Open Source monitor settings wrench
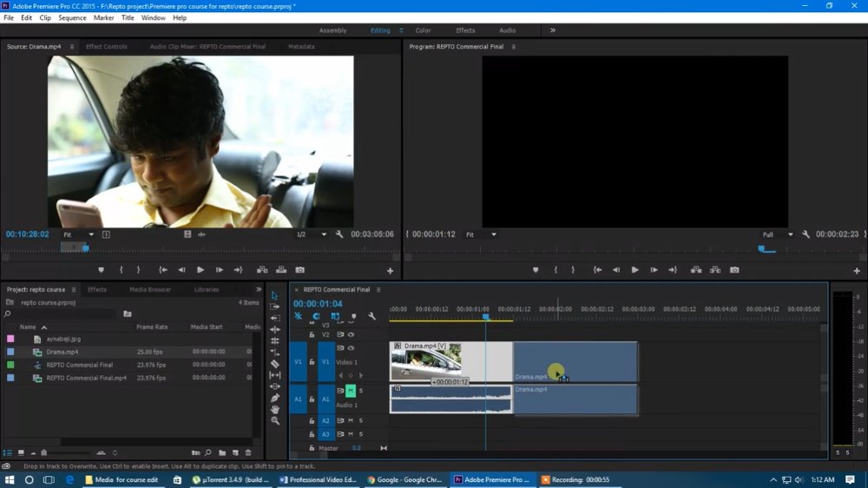The image size is (868, 488). [339, 234]
